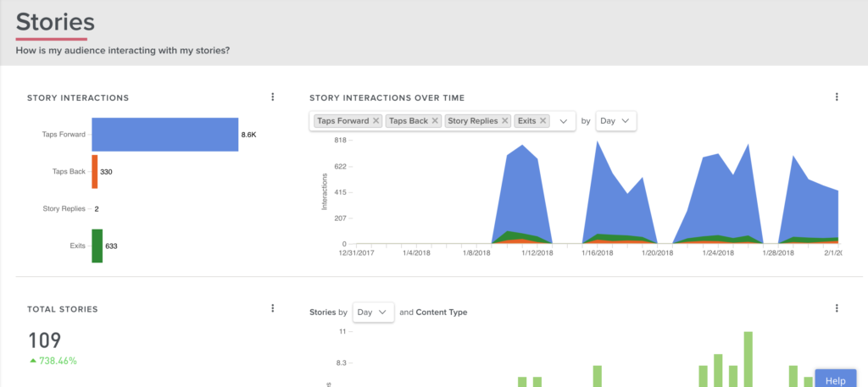Remove the Taps Forward tag
This screenshot has height=387, width=868.
coord(376,121)
